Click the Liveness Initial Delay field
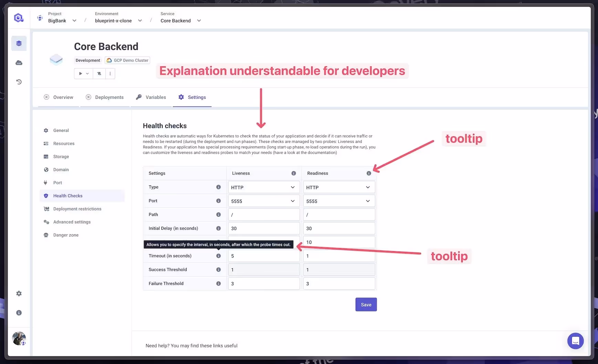This screenshot has height=364, width=598. [x=264, y=228]
